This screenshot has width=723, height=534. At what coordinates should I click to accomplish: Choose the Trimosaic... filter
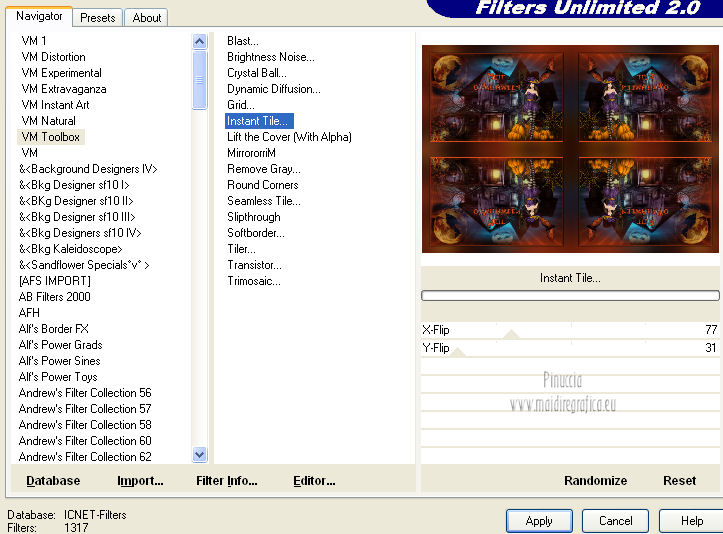click(x=254, y=281)
